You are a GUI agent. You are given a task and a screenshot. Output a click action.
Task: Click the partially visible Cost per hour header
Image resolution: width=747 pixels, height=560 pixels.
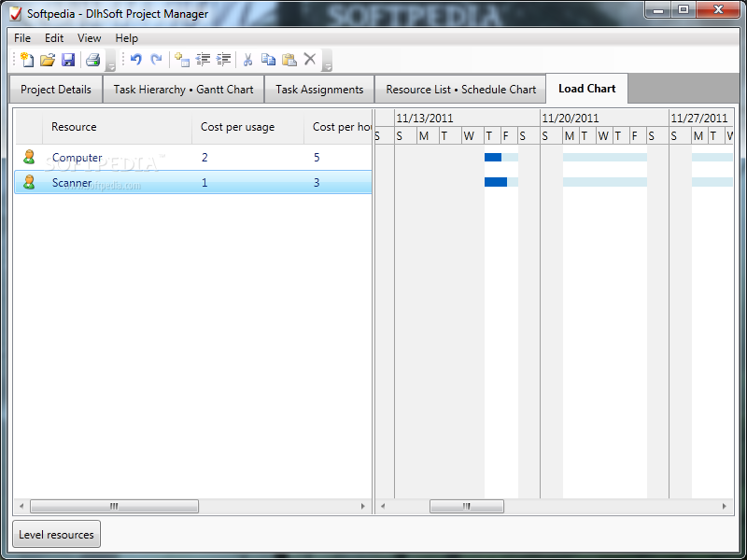338,127
